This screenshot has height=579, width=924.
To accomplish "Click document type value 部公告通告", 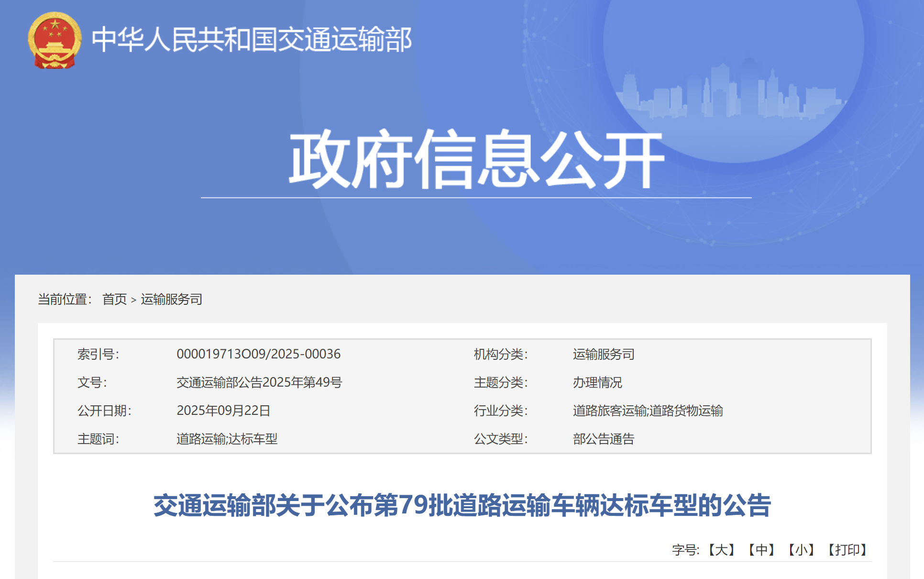I will click(604, 439).
